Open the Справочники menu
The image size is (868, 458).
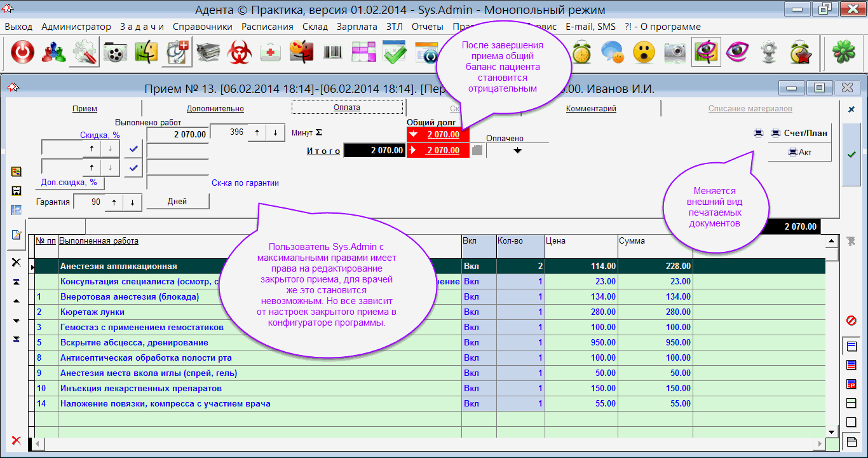pyautogui.click(x=202, y=27)
